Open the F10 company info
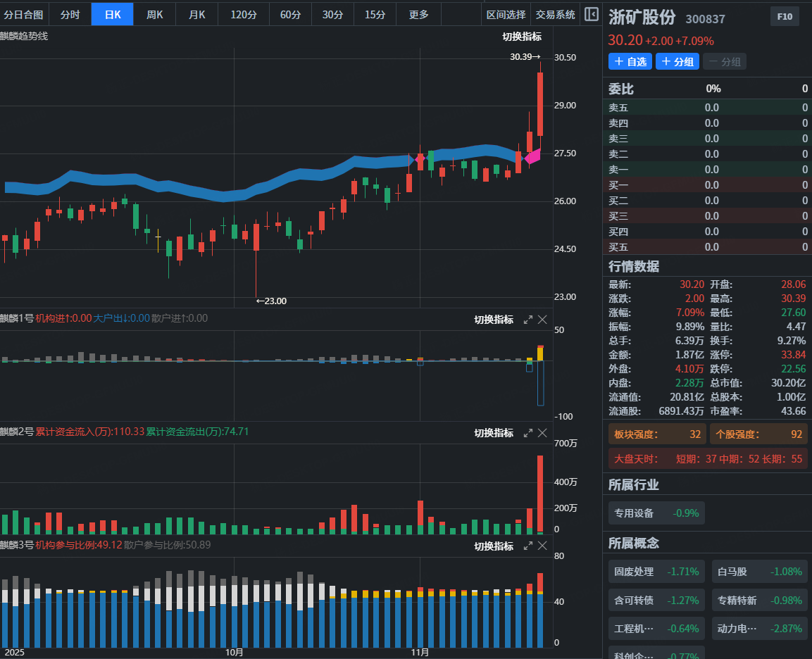812x659 pixels. tap(785, 17)
